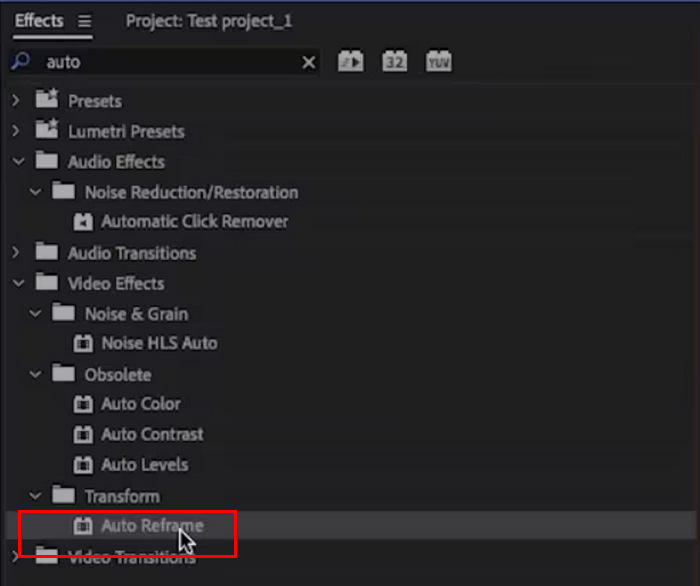Expand the Presets folder chevron

(x=16, y=100)
